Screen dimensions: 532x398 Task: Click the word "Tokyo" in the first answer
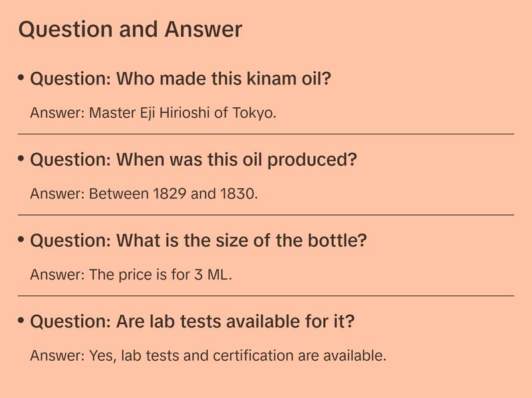click(253, 113)
